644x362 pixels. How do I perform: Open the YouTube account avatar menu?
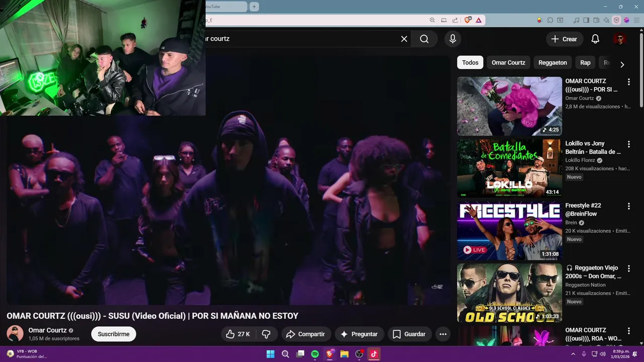619,39
